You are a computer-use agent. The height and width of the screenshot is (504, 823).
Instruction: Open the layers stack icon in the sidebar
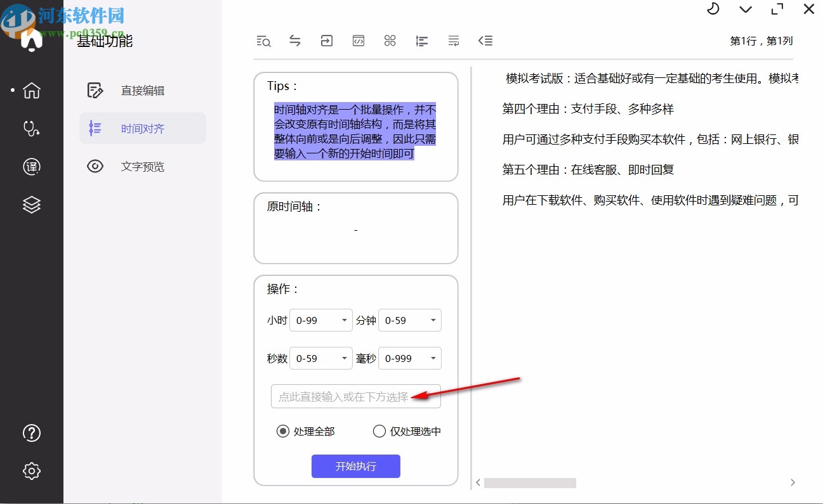(x=31, y=204)
